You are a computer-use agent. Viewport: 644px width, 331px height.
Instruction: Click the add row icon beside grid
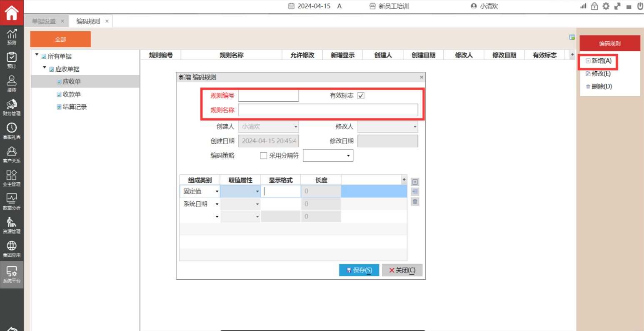coord(415,182)
